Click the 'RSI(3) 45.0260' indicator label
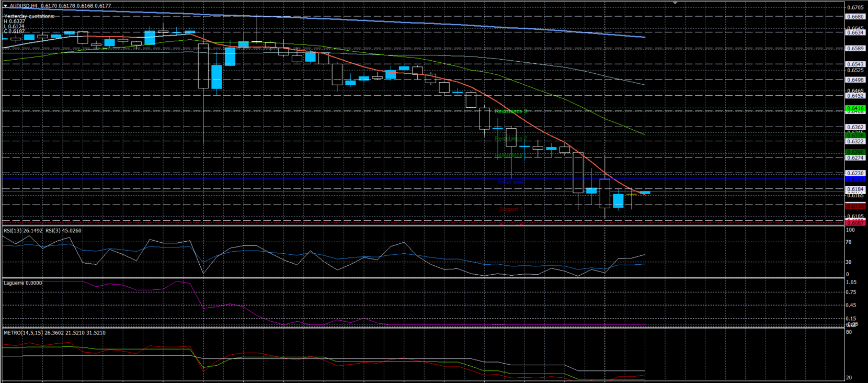 [63, 231]
